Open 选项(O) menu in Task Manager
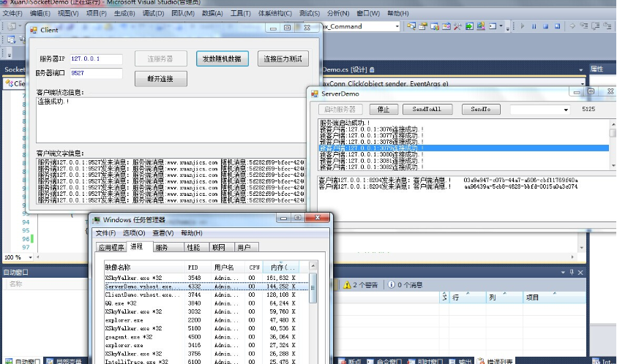This screenshot has height=364, width=617. coord(134,232)
